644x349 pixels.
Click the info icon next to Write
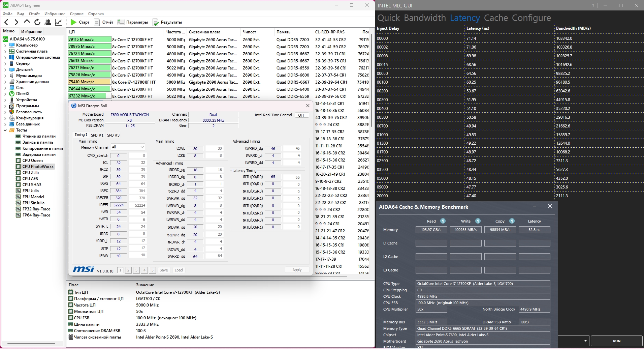[x=478, y=221]
